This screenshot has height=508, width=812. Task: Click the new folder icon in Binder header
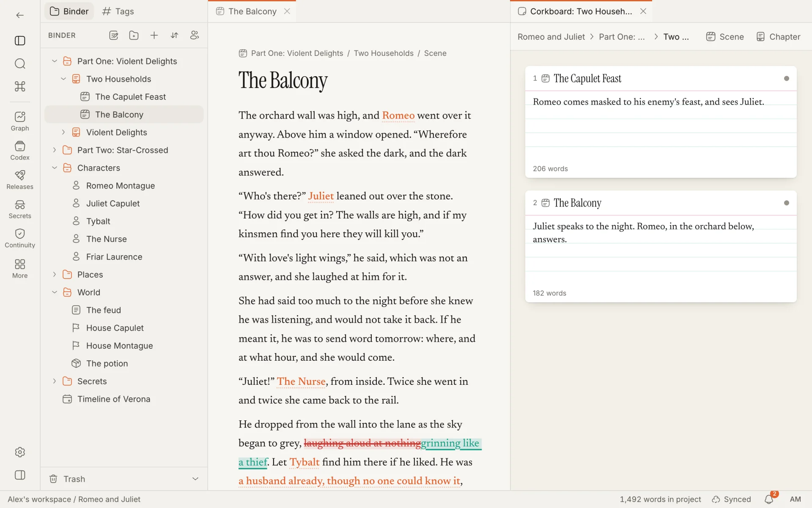pyautogui.click(x=134, y=36)
